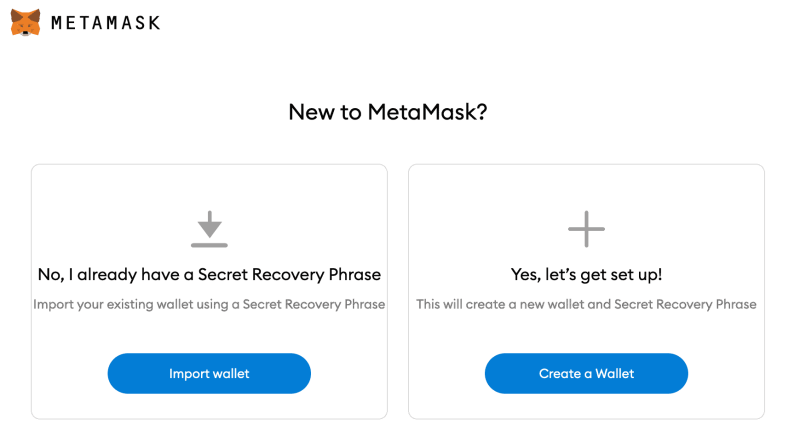Select the "Yes, let's get set up!" title

[586, 274]
